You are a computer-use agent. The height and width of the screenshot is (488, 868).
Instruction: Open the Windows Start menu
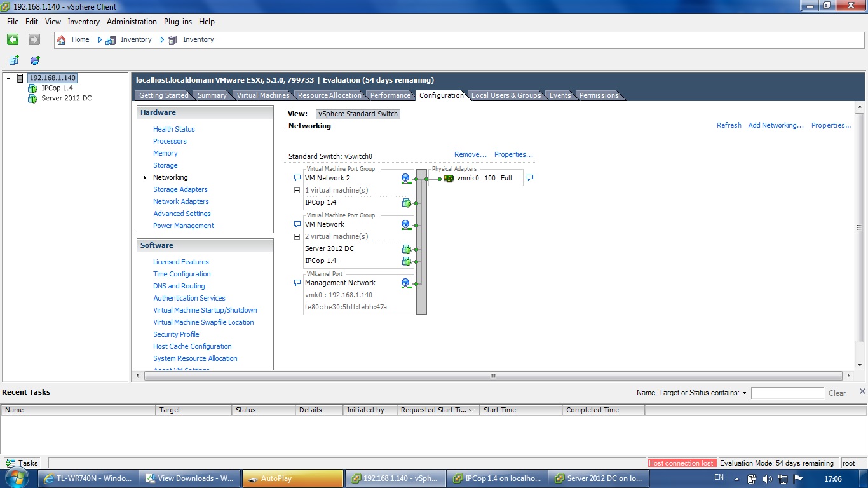18,478
